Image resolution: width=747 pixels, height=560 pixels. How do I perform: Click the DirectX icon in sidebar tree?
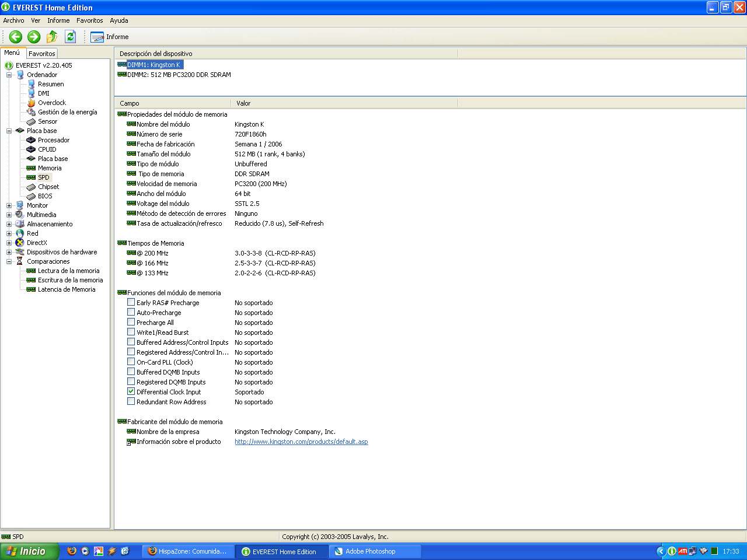click(x=20, y=243)
